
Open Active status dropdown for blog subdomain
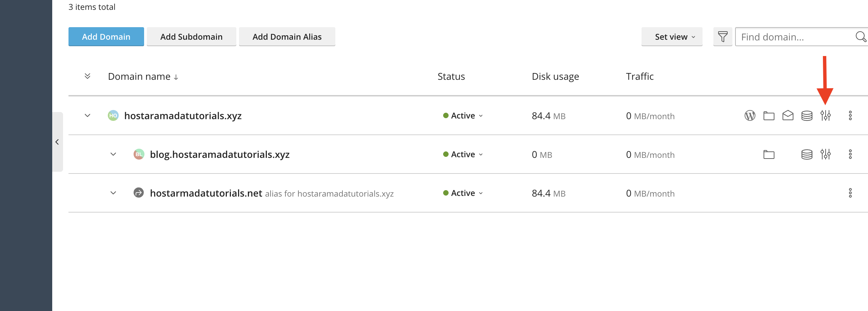click(463, 154)
